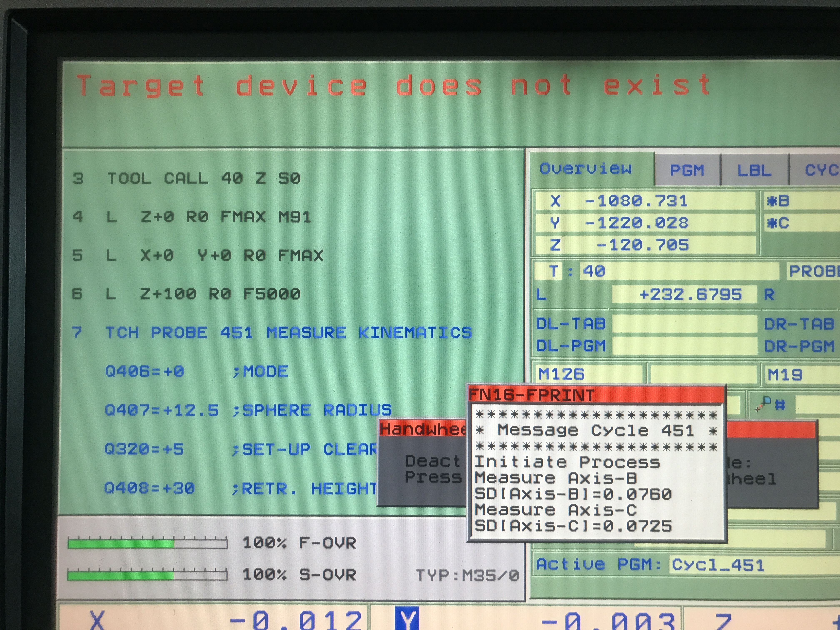Switch to the PGM status tab
Screen dimensions: 840x630
pos(687,170)
